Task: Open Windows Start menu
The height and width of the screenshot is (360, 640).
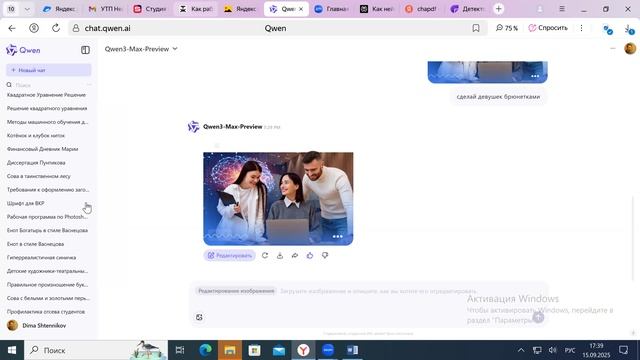Action: 12,350
